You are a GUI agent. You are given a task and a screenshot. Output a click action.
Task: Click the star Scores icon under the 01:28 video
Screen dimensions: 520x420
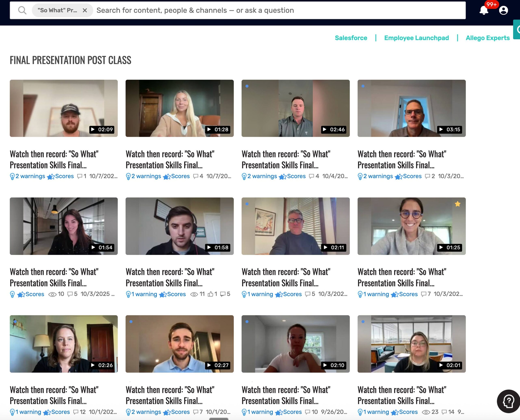(x=167, y=177)
